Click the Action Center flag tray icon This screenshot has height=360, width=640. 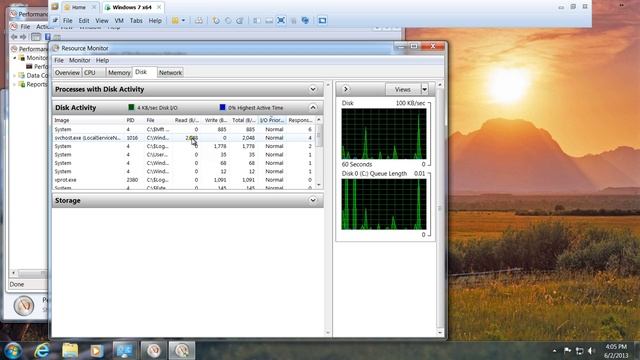click(567, 351)
